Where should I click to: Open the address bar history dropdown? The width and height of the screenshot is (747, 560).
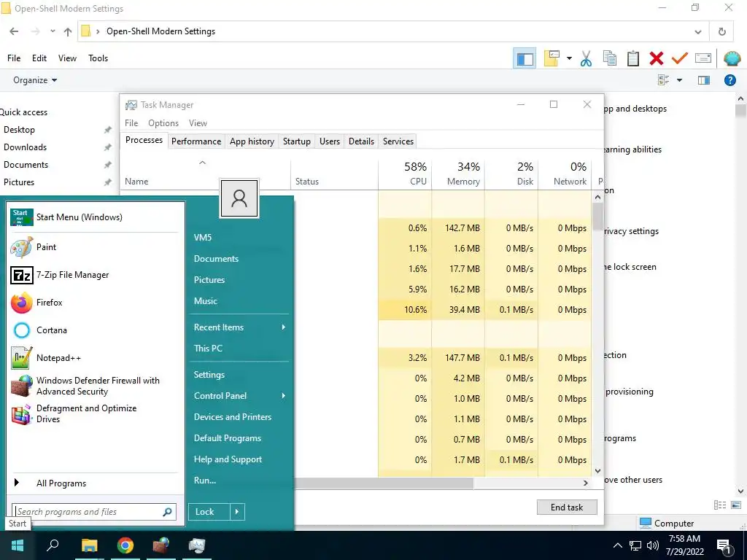(697, 32)
